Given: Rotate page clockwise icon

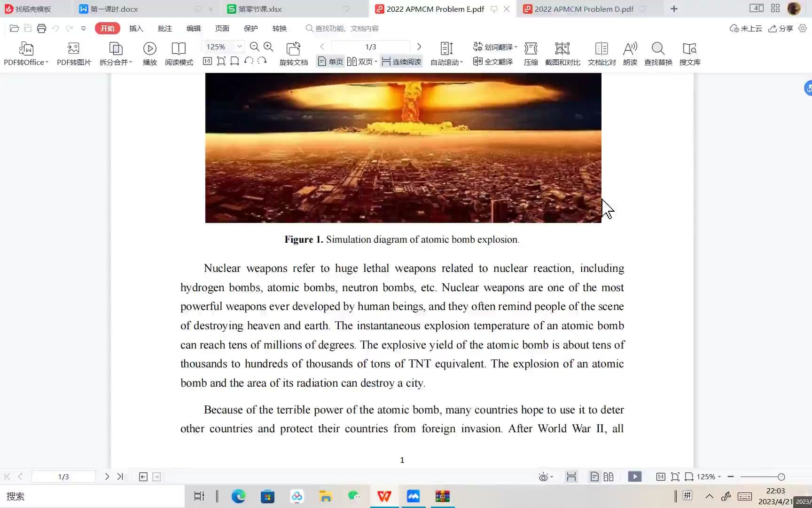Looking at the screenshot, I should [x=262, y=61].
